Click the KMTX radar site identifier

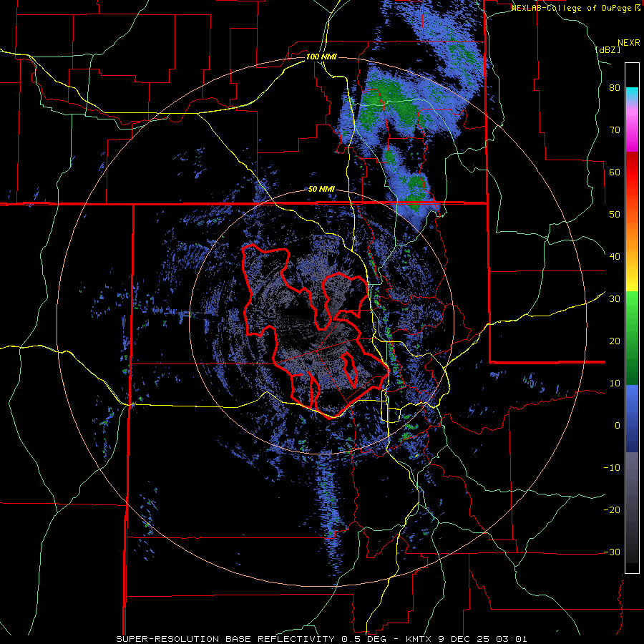point(419,639)
